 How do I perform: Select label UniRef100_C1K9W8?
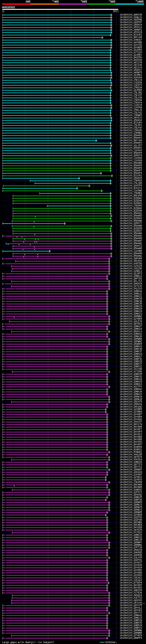[131, 191]
